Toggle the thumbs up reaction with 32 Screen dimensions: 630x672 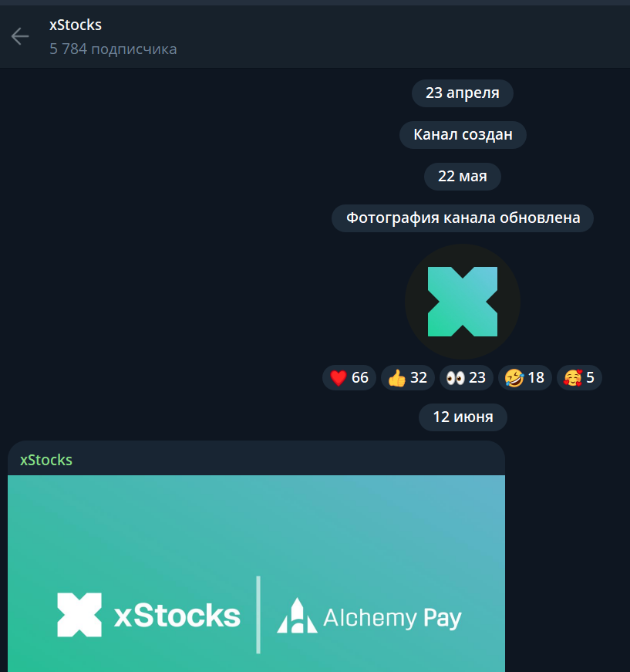click(x=408, y=377)
